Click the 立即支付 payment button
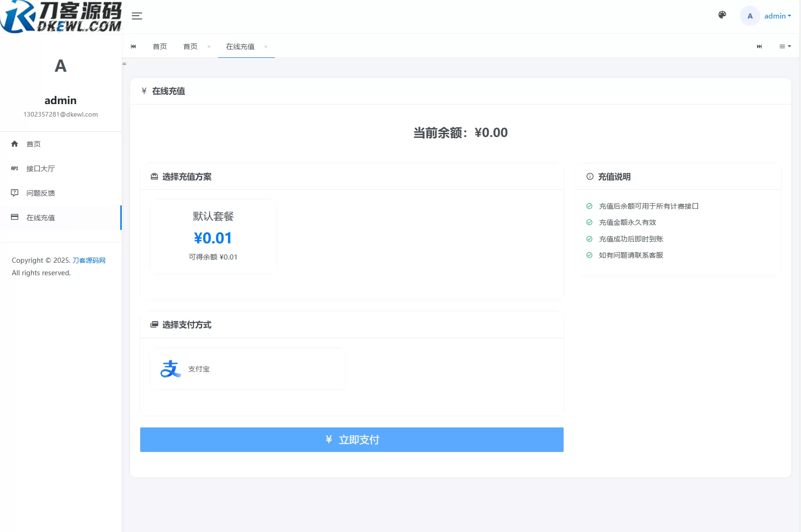Viewport: 801px width, 532px height. tap(352, 439)
